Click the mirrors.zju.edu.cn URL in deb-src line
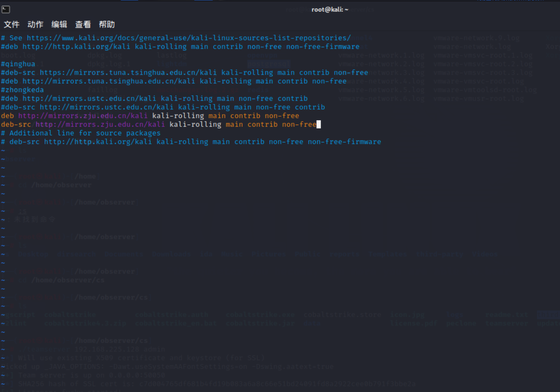The height and width of the screenshot is (392, 560). point(100,124)
